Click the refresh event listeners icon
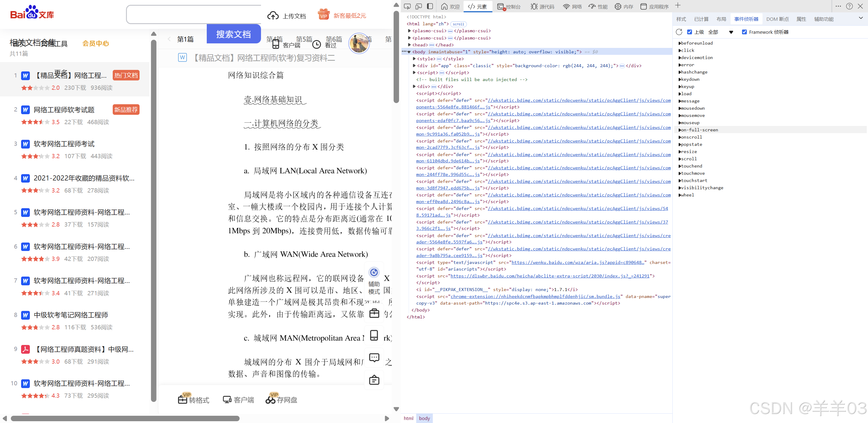Viewport: 868px width, 423px height. coord(679,32)
